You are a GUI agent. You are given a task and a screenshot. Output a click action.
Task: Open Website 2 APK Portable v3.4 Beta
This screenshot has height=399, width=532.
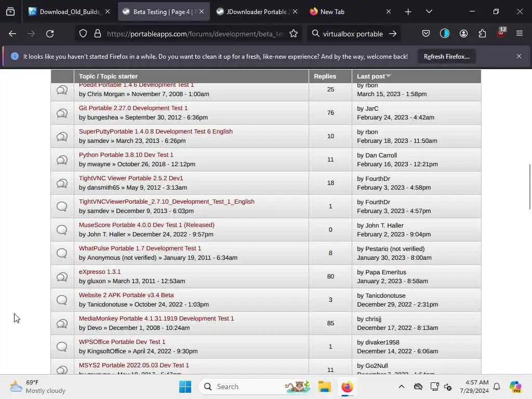[126, 295]
